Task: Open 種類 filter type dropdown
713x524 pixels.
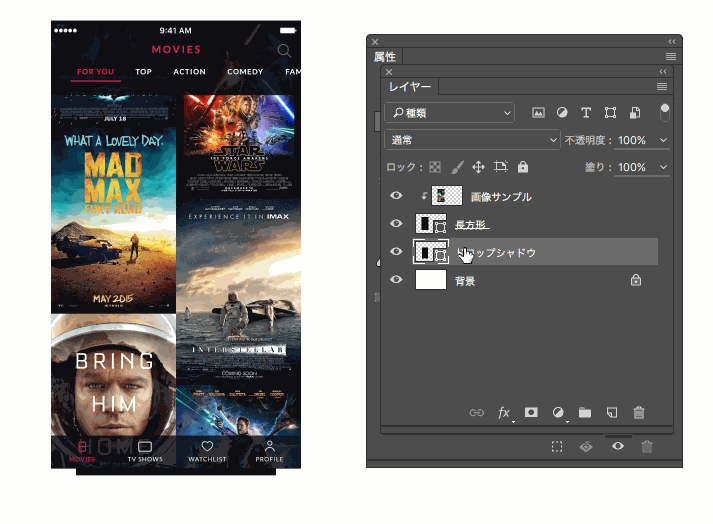Action: pyautogui.click(x=450, y=113)
